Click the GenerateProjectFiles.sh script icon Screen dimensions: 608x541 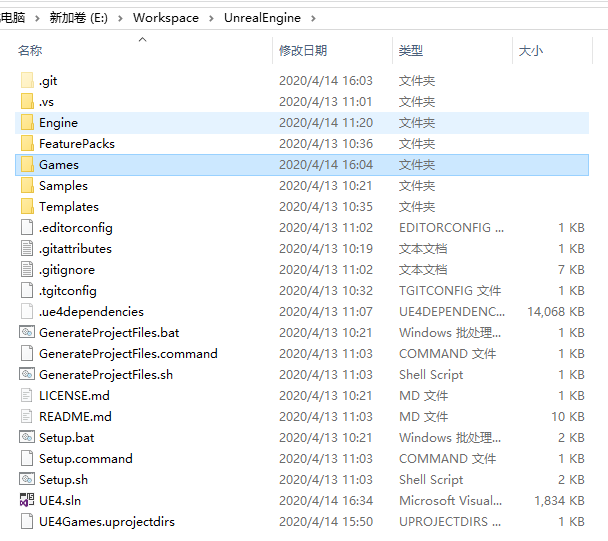point(27,374)
